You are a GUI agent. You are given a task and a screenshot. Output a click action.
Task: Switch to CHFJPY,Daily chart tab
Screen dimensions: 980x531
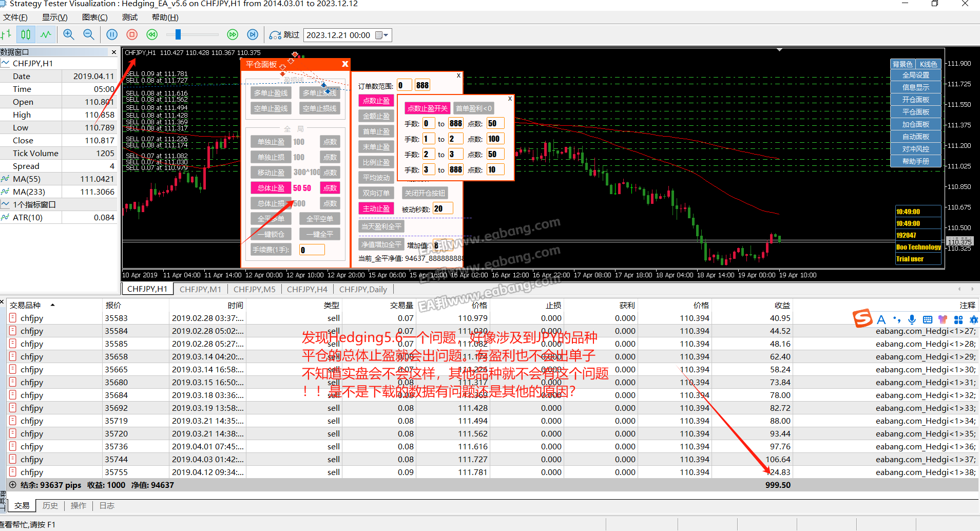(363, 289)
